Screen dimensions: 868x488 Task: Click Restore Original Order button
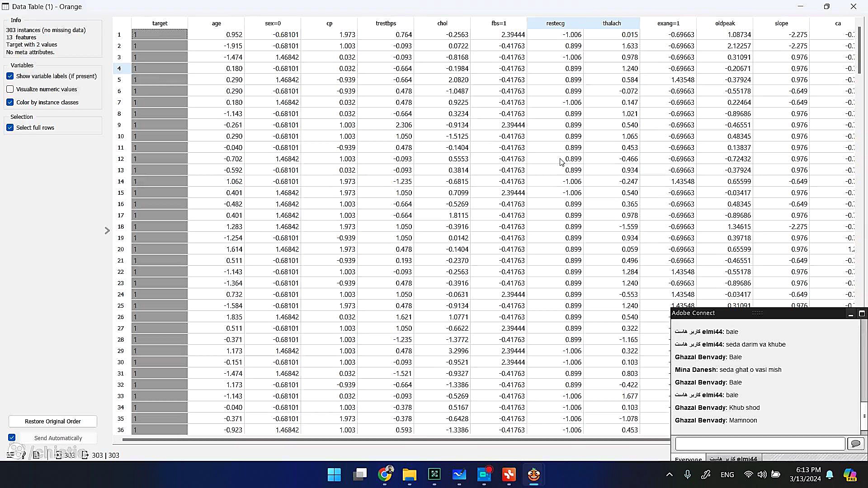(x=52, y=421)
